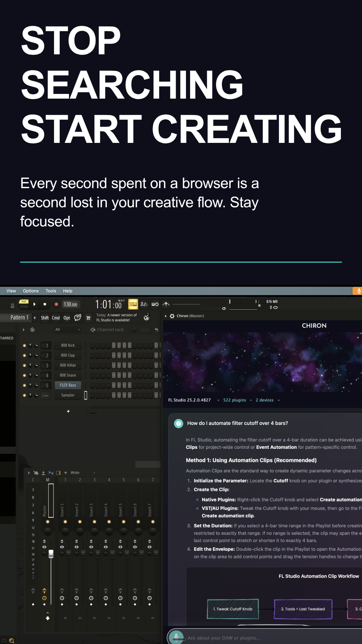
Task: Click the Opt modifier button
Action: (x=67, y=318)
